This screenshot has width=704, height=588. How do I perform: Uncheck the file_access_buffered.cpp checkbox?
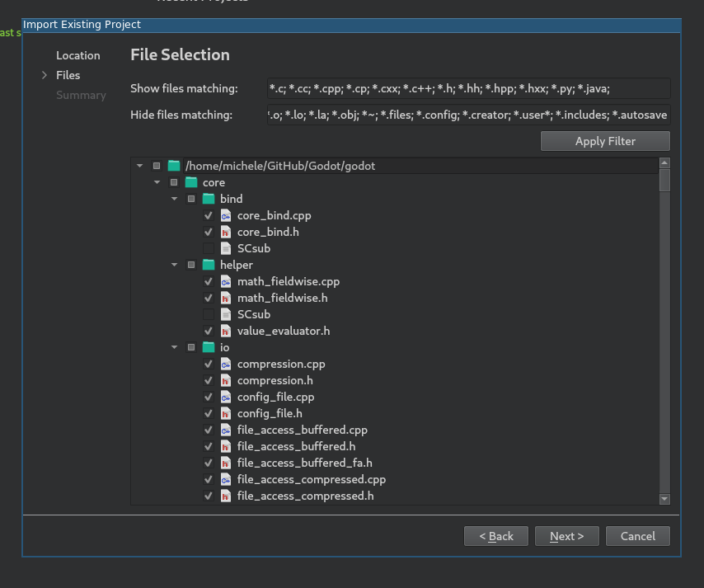(209, 430)
